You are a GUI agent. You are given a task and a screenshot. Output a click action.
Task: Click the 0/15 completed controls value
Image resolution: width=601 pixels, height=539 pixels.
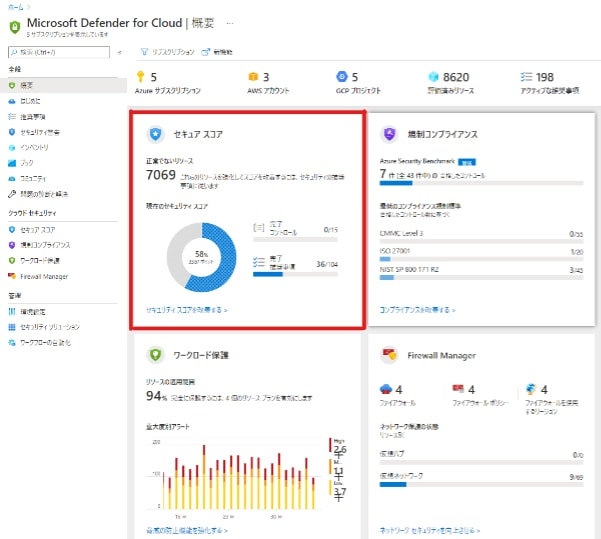[x=330, y=230]
